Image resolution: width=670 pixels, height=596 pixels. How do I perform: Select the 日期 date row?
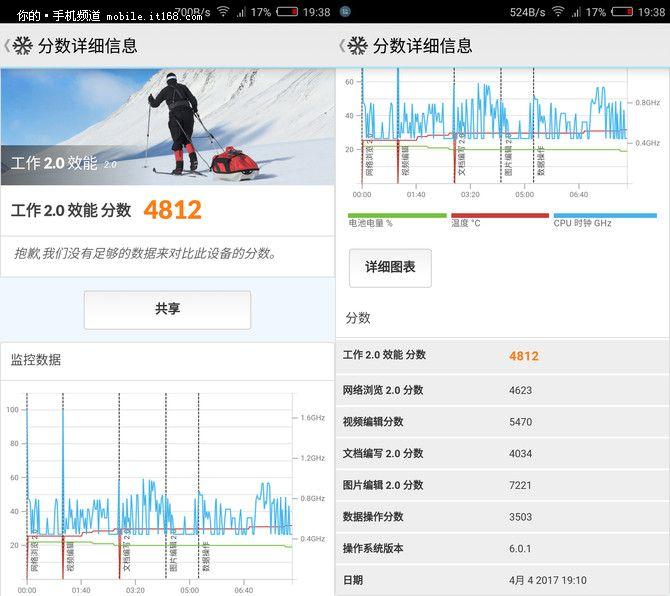(502, 580)
